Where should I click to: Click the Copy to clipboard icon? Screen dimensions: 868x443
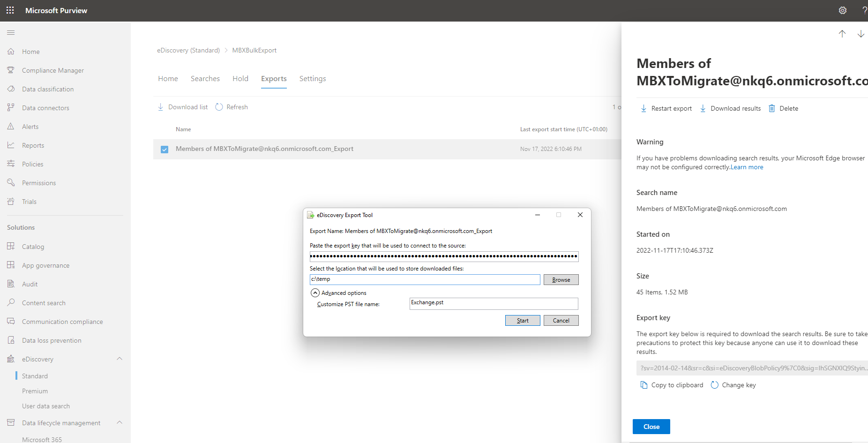point(644,385)
